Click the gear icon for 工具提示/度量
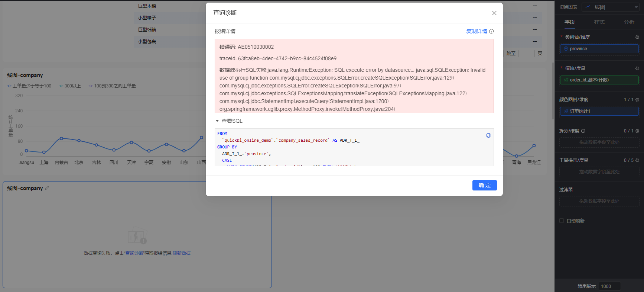 [637, 160]
